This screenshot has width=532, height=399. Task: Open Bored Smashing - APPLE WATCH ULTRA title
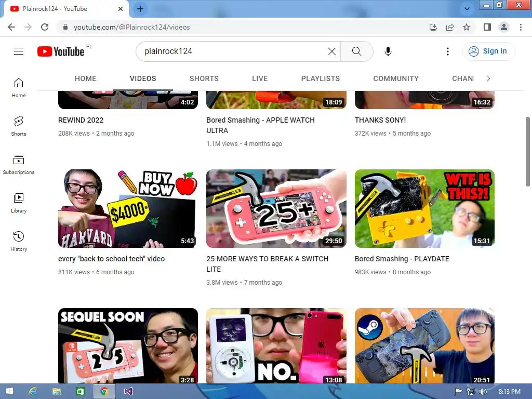point(260,125)
